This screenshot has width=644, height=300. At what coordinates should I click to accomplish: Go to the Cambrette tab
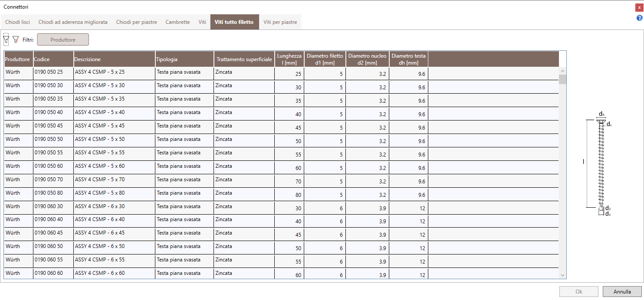[x=177, y=22]
